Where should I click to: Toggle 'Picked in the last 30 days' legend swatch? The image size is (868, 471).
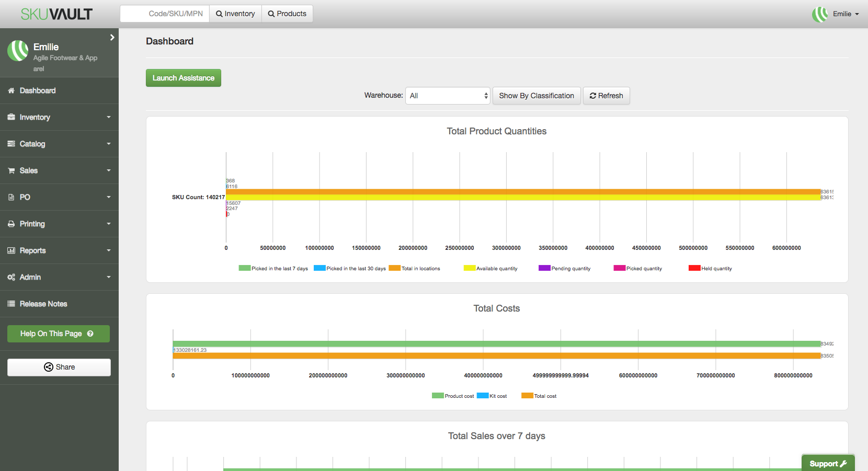click(319, 268)
